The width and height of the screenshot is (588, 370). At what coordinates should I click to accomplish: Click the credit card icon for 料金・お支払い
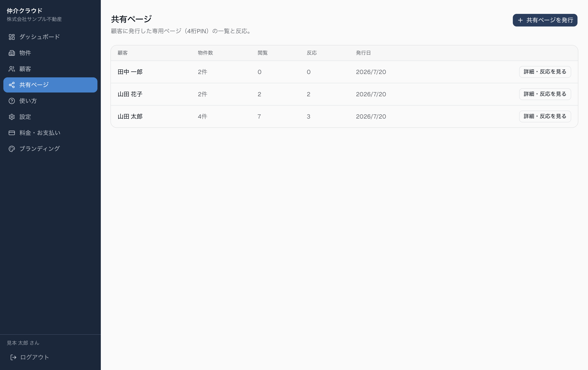[12, 133]
